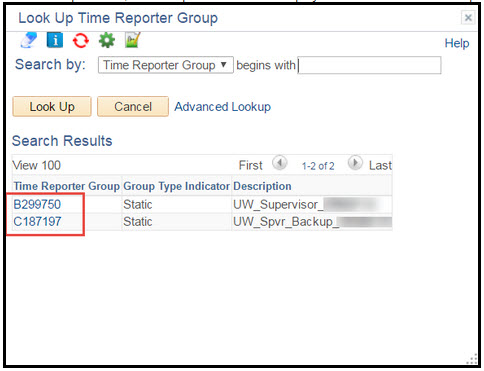Click the 1-2 of 2 row counter
The width and height of the screenshot is (484, 371).
coord(318,166)
